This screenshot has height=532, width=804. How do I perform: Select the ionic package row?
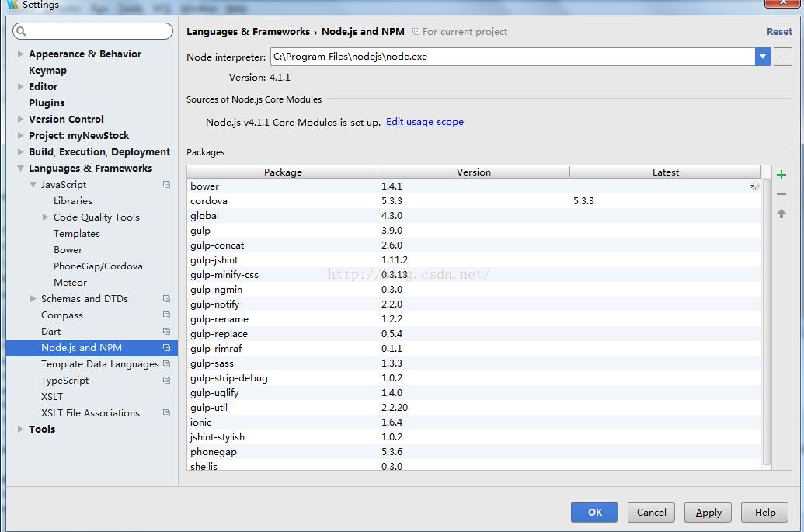[475, 422]
